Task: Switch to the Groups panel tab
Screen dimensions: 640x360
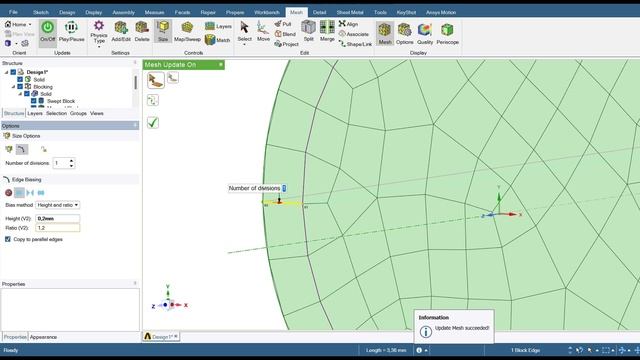Action: click(78, 113)
